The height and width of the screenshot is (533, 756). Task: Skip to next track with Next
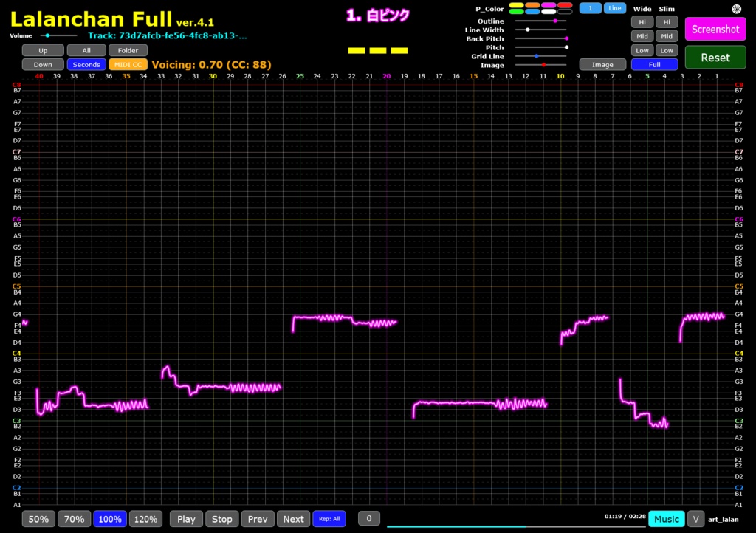pyautogui.click(x=293, y=519)
